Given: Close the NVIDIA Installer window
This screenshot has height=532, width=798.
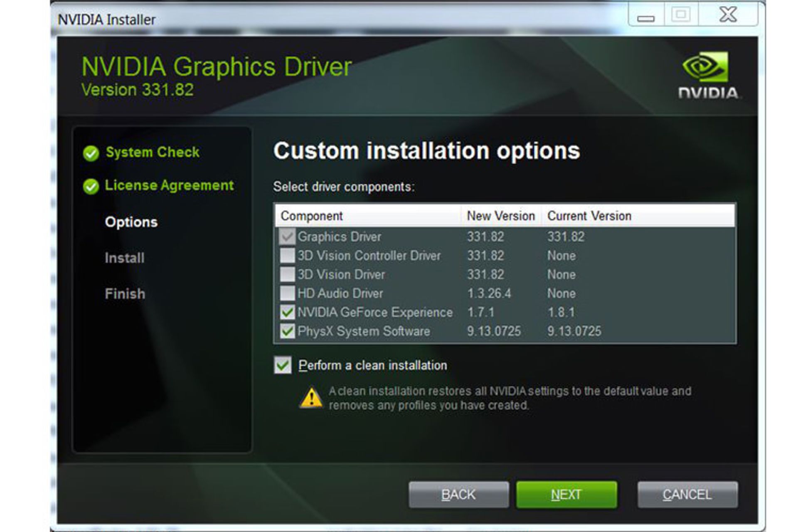Looking at the screenshot, I should 728,15.
